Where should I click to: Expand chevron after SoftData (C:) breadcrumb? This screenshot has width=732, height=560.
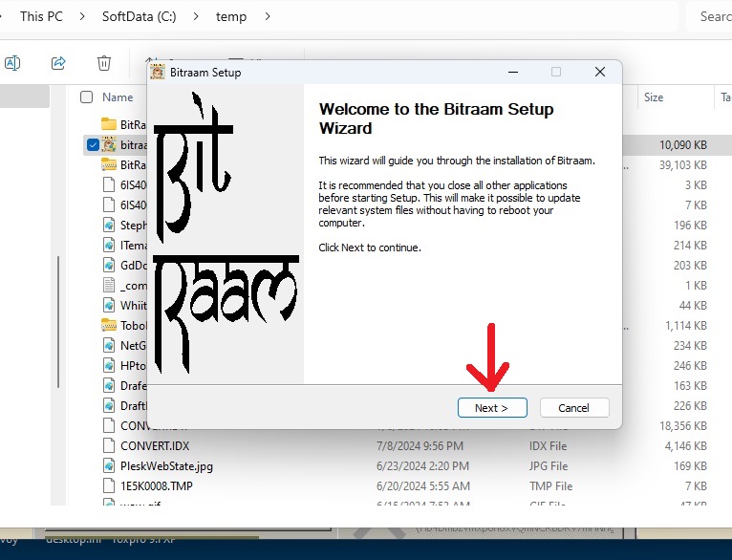click(x=196, y=16)
